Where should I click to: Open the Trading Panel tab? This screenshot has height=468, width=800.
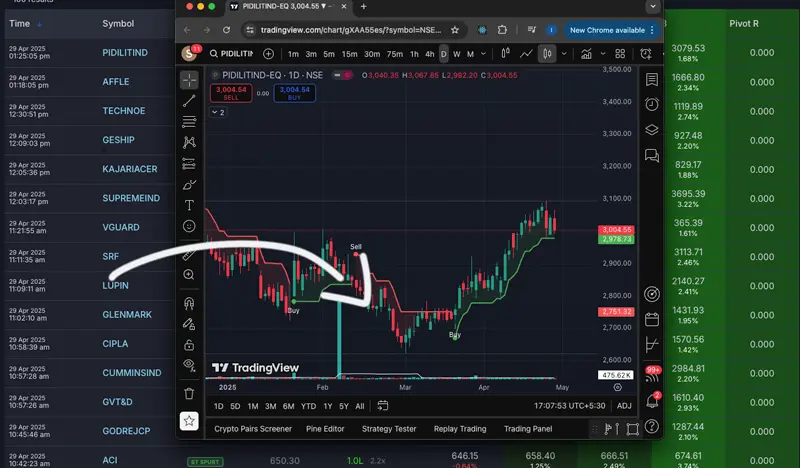point(528,429)
